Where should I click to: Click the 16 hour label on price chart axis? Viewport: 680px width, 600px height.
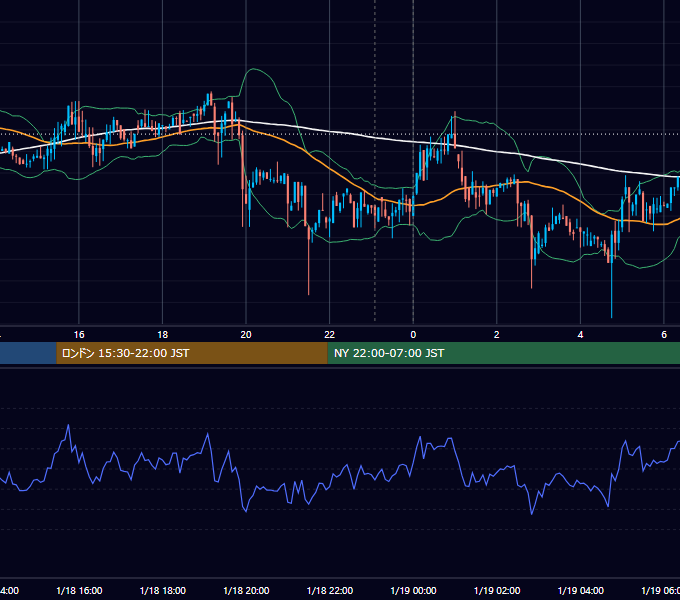point(79,335)
